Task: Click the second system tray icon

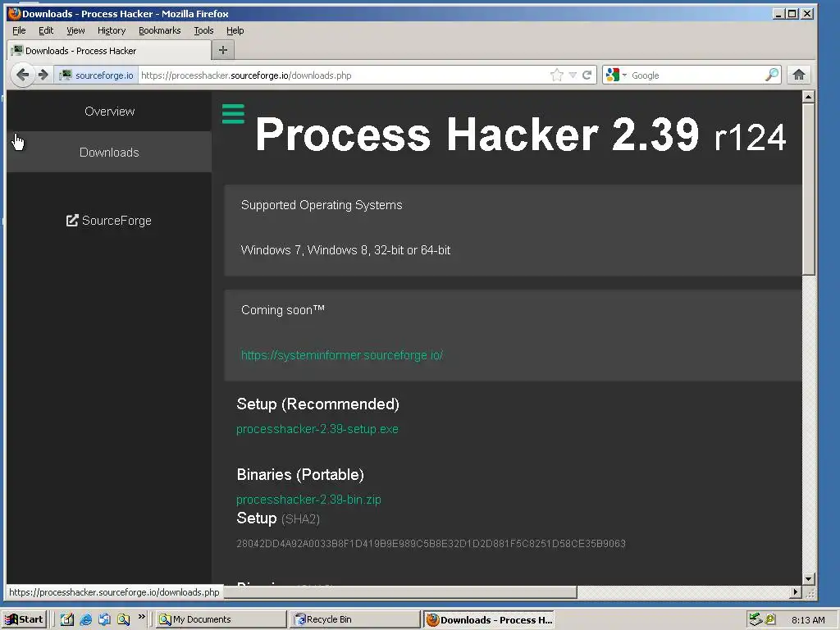Action: point(770,619)
